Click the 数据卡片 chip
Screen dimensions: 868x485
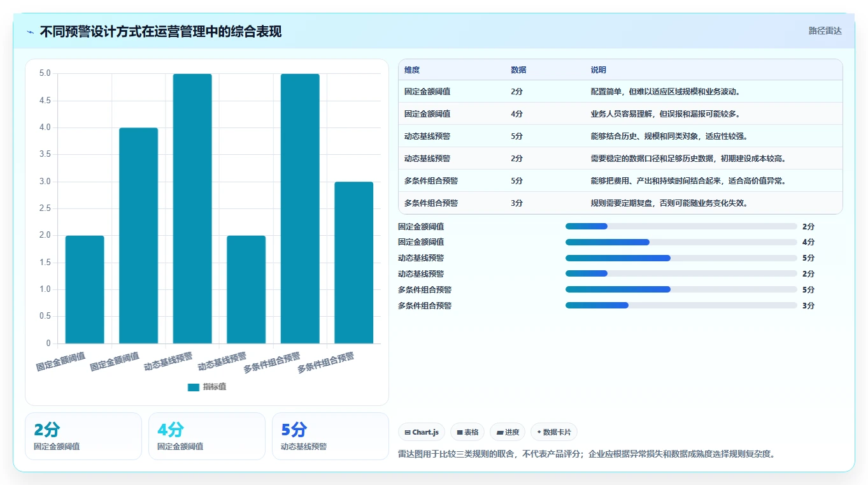click(x=554, y=432)
